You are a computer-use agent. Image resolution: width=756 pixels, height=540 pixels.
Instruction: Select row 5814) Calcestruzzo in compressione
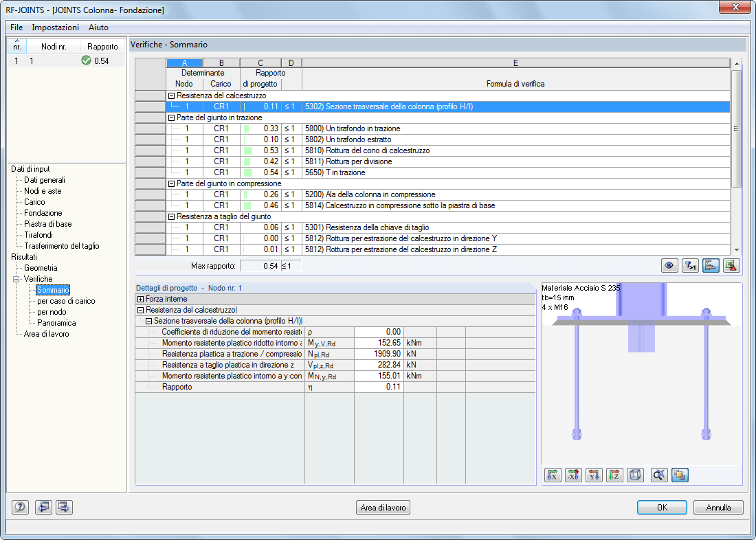point(448,206)
